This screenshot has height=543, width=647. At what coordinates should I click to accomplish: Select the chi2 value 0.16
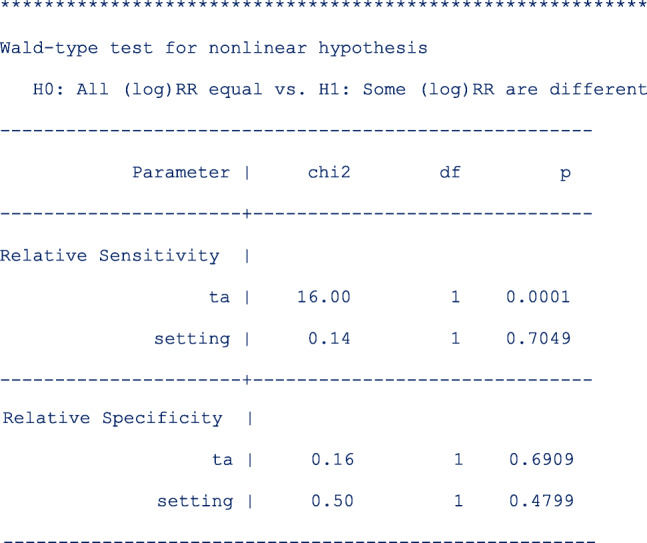[x=329, y=459]
